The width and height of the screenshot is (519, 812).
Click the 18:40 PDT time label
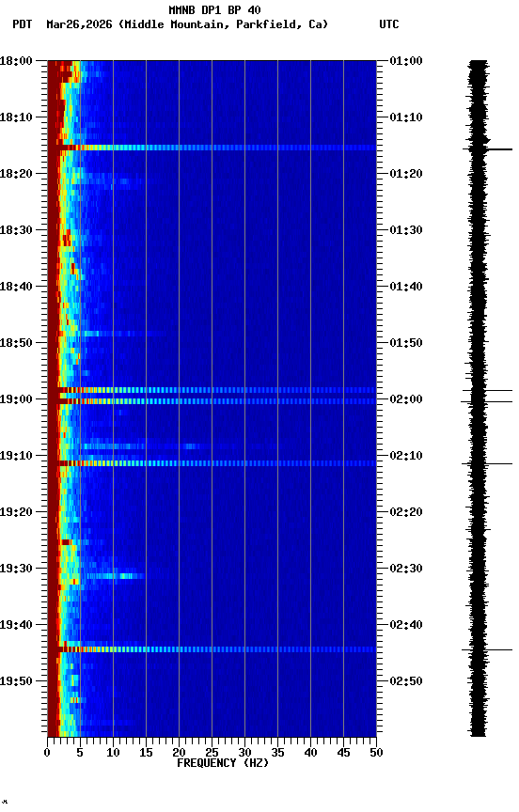[16, 287]
